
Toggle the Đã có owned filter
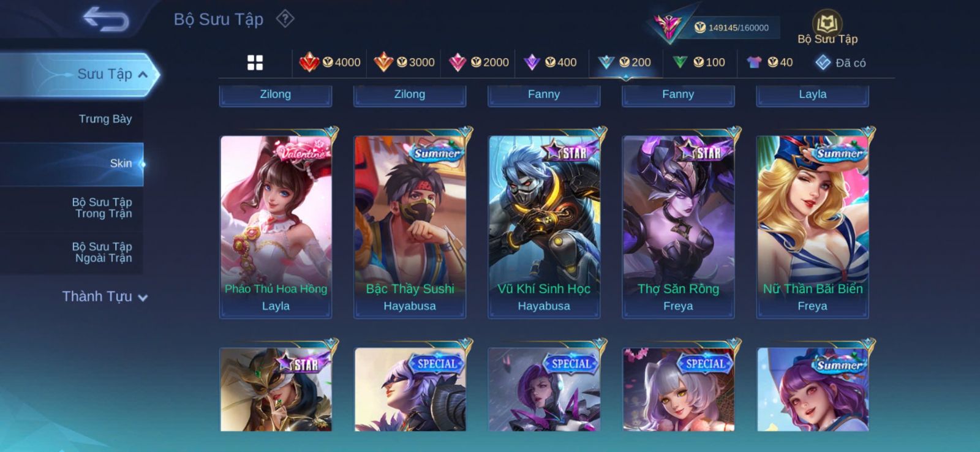840,62
